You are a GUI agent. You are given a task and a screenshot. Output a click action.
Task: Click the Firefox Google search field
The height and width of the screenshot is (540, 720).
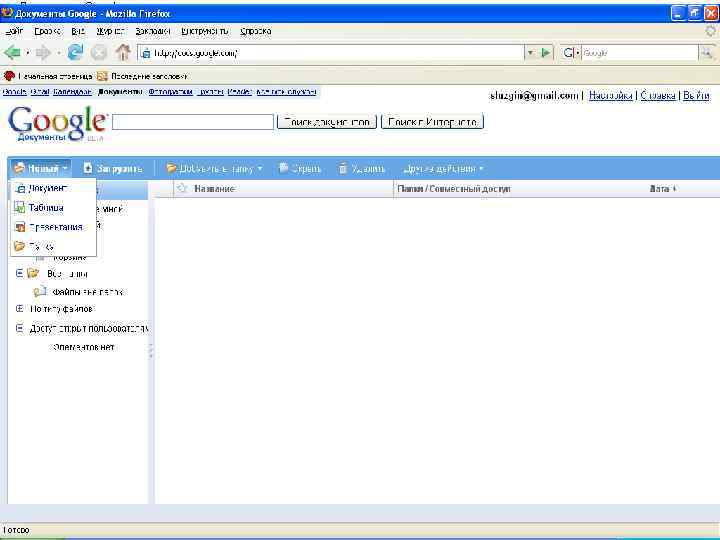(640, 53)
